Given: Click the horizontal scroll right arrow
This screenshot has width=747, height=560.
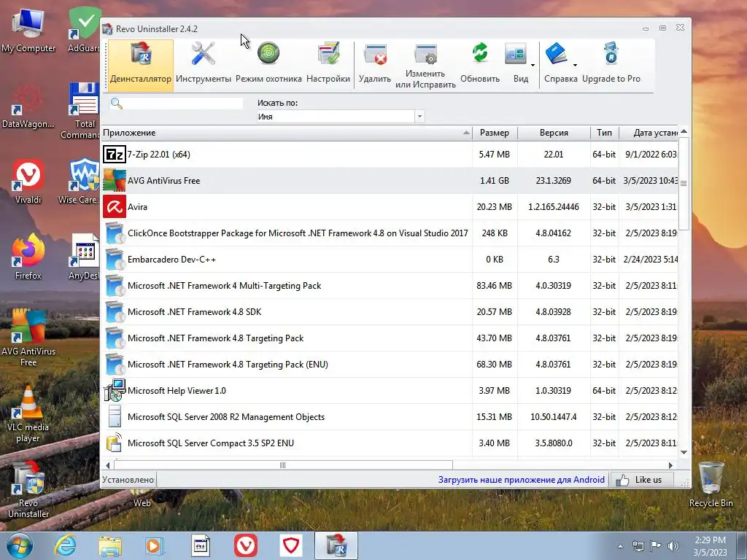Looking at the screenshot, I should [671, 465].
